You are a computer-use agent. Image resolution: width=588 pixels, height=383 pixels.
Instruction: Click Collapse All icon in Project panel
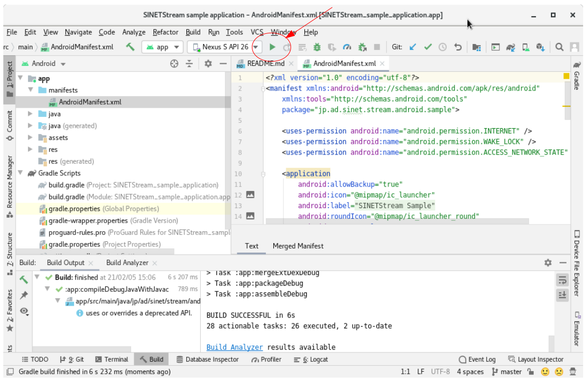190,64
